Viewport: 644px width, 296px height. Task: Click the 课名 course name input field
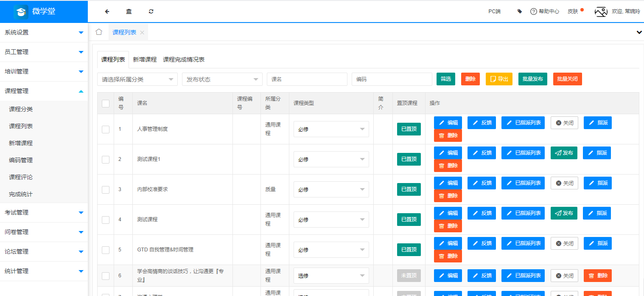307,79
